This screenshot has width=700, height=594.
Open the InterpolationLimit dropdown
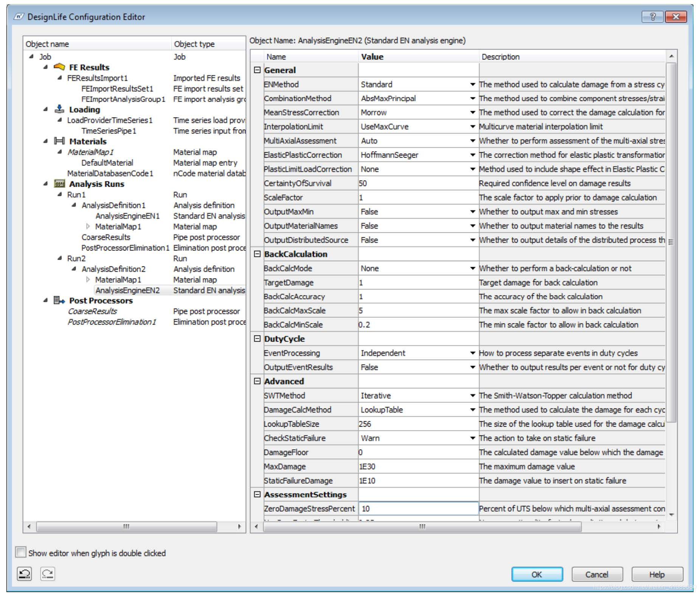point(473,127)
